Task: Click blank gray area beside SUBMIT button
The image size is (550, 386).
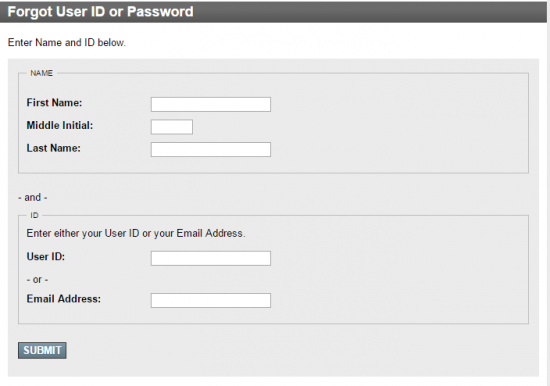Action: tap(281, 350)
